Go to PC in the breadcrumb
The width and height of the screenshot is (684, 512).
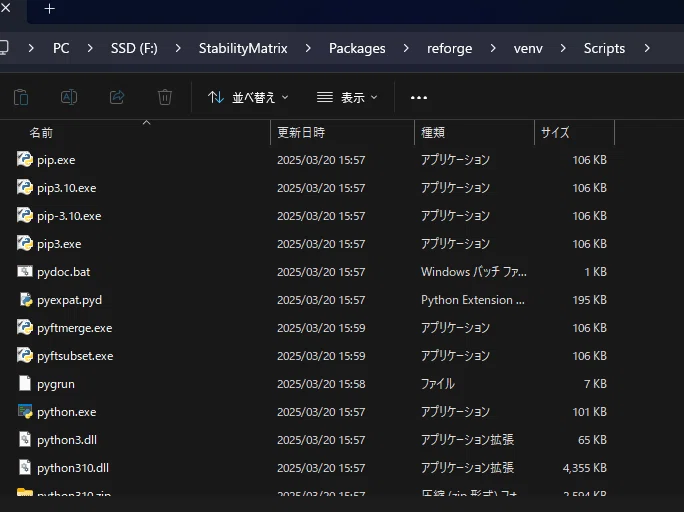click(61, 48)
